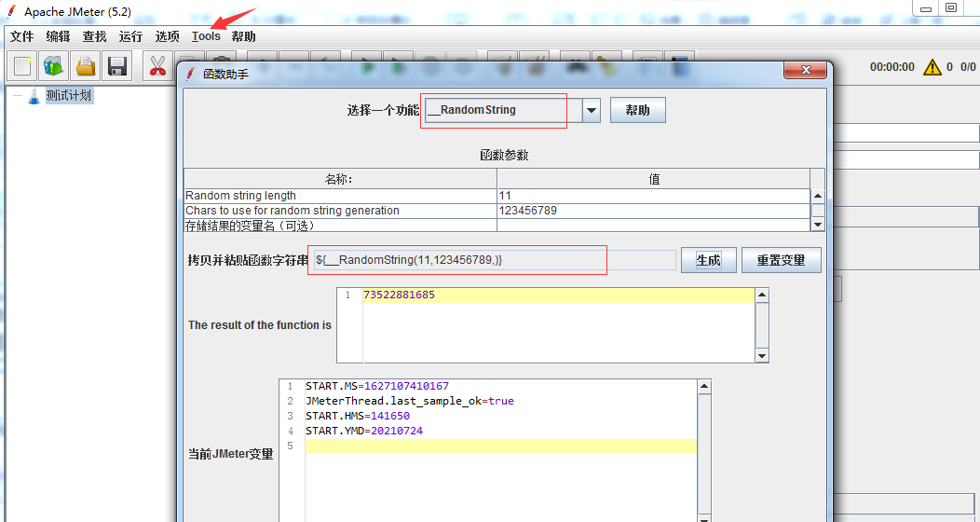Click scroll up arrow of function result box
Viewport: 980px width, 522px height.
(762, 295)
